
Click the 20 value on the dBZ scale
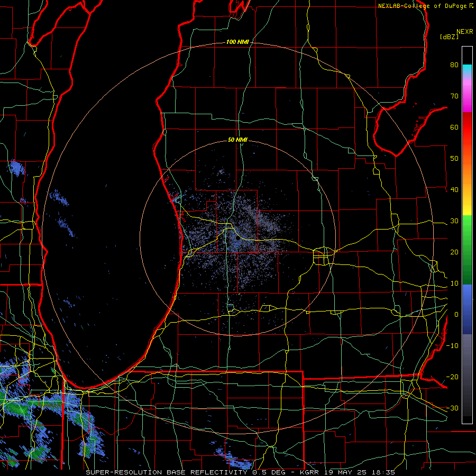tap(454, 252)
